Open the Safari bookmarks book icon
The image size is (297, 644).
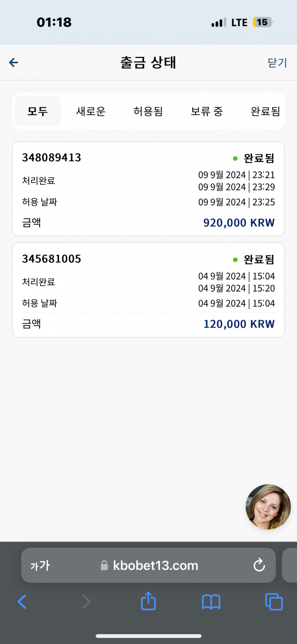pos(211,602)
